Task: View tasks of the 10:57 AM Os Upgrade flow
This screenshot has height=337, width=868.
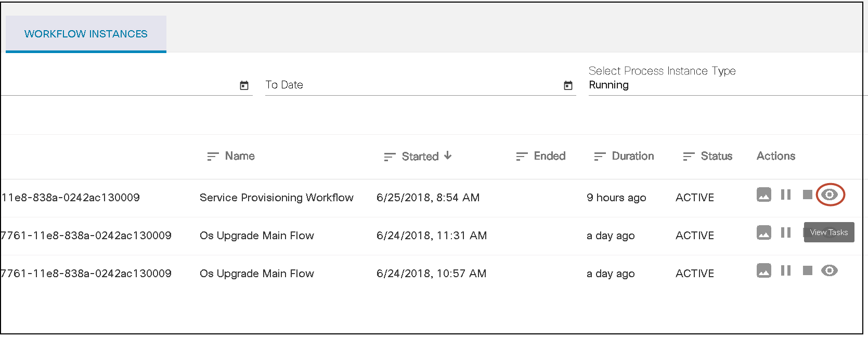Action: click(x=830, y=270)
